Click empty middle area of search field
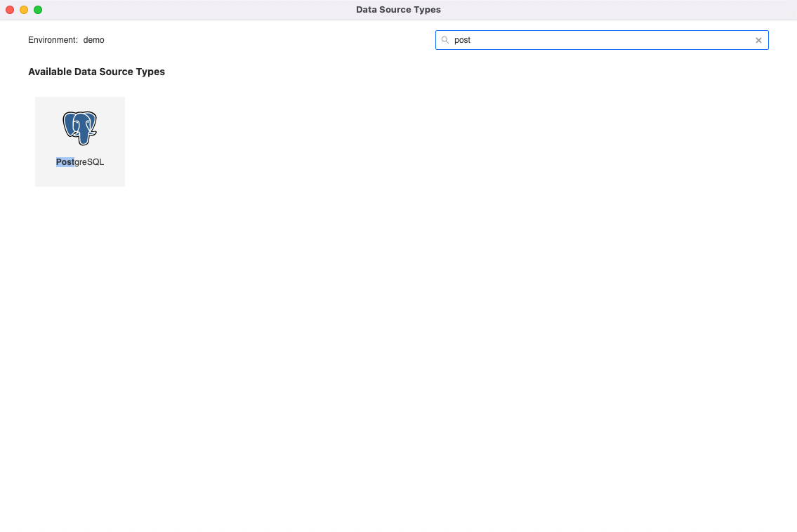The height and width of the screenshot is (532, 797). 604,40
